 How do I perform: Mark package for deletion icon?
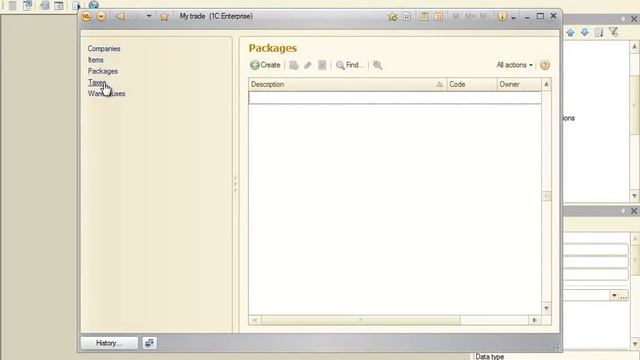pos(322,65)
